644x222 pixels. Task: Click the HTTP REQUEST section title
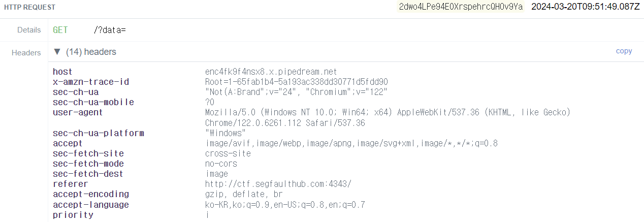pos(30,8)
